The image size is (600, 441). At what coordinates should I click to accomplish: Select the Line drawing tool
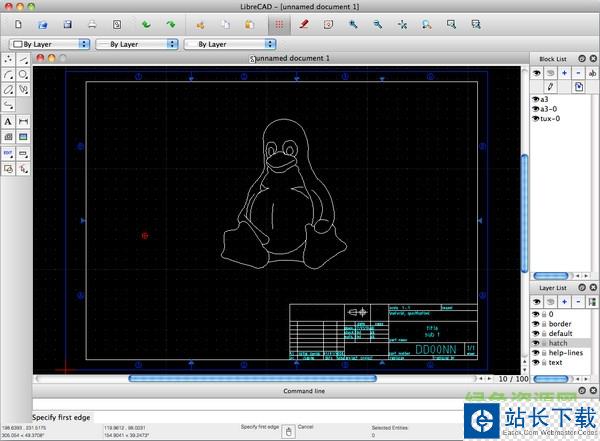click(x=23, y=60)
